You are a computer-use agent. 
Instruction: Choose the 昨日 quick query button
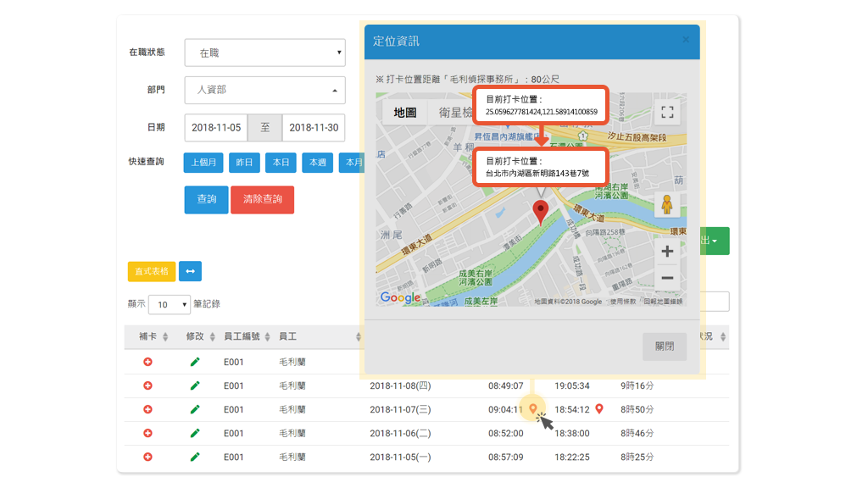tap(244, 163)
